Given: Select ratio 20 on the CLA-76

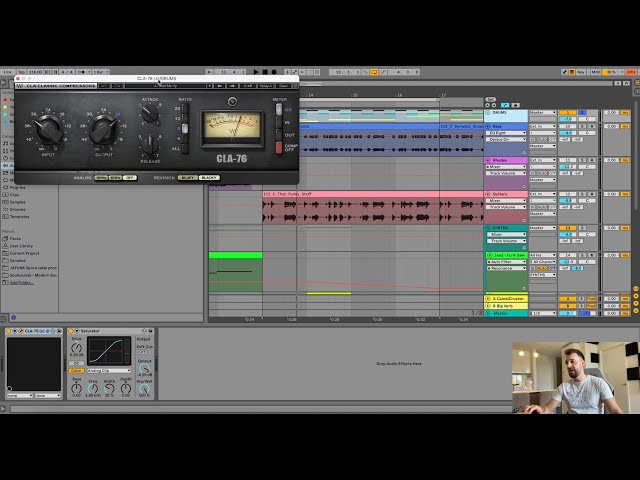Looking at the screenshot, I should coord(185,109).
